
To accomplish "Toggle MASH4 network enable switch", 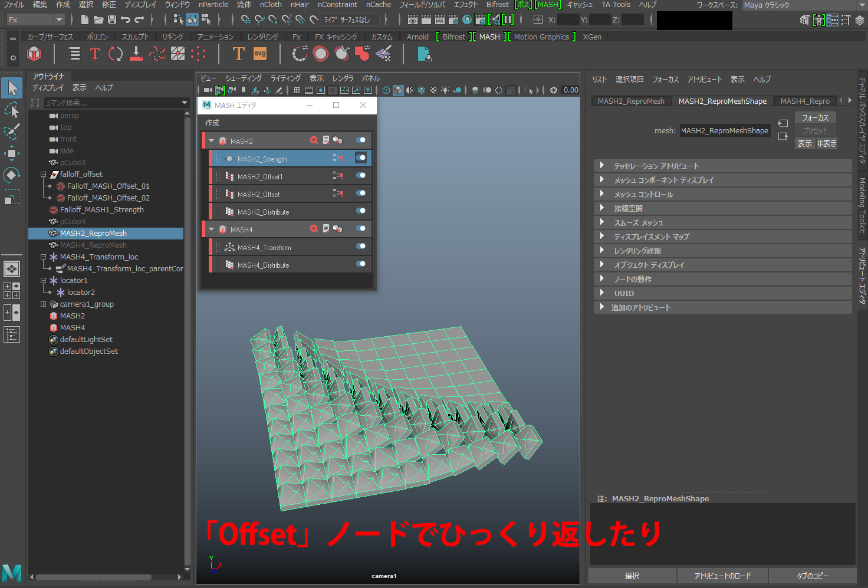I will pyautogui.click(x=361, y=229).
